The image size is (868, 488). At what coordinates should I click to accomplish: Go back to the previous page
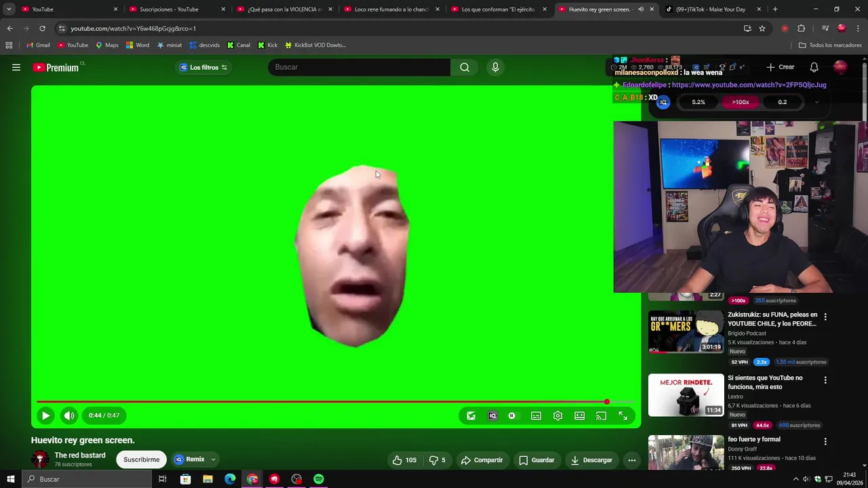coord(9,28)
